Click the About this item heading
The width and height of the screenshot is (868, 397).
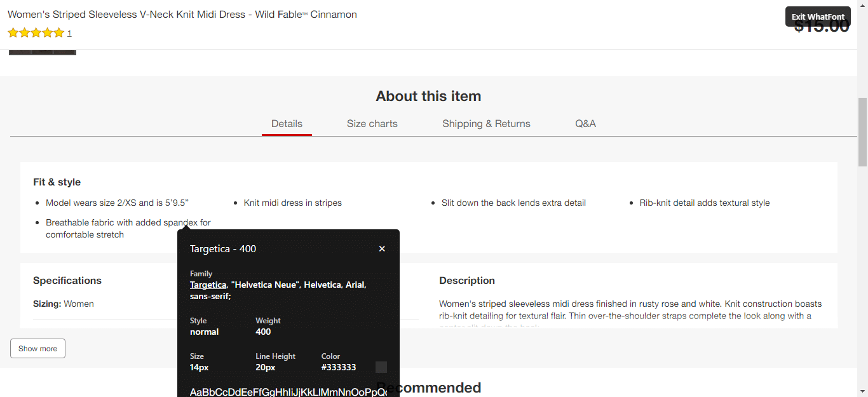[428, 97]
